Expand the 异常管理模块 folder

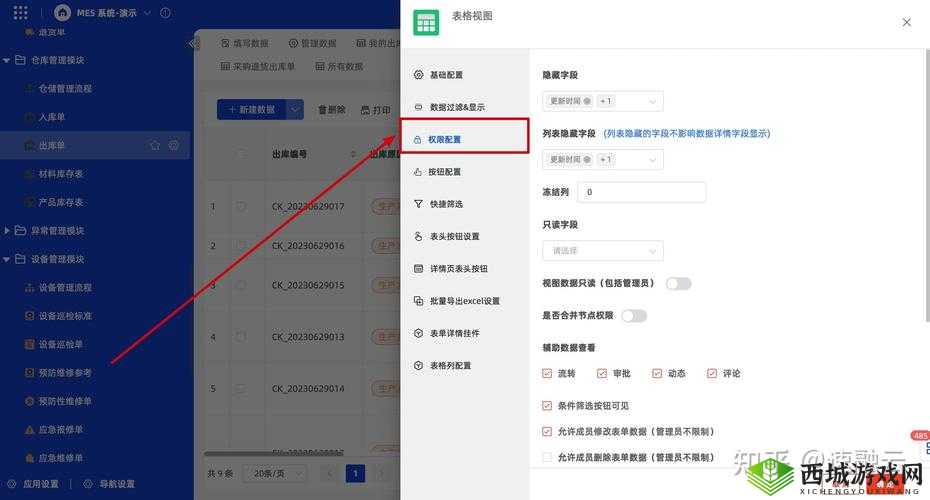tap(7, 231)
